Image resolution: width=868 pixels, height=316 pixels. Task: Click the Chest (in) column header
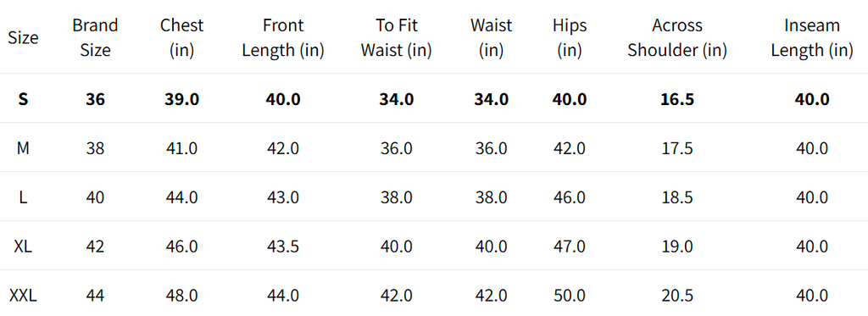[x=181, y=37]
